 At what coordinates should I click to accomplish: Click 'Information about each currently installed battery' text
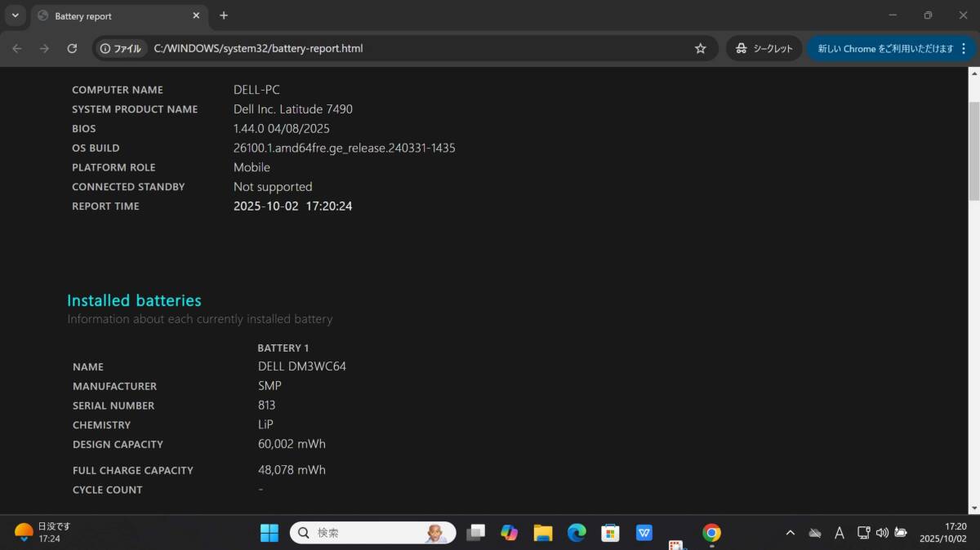click(x=200, y=319)
